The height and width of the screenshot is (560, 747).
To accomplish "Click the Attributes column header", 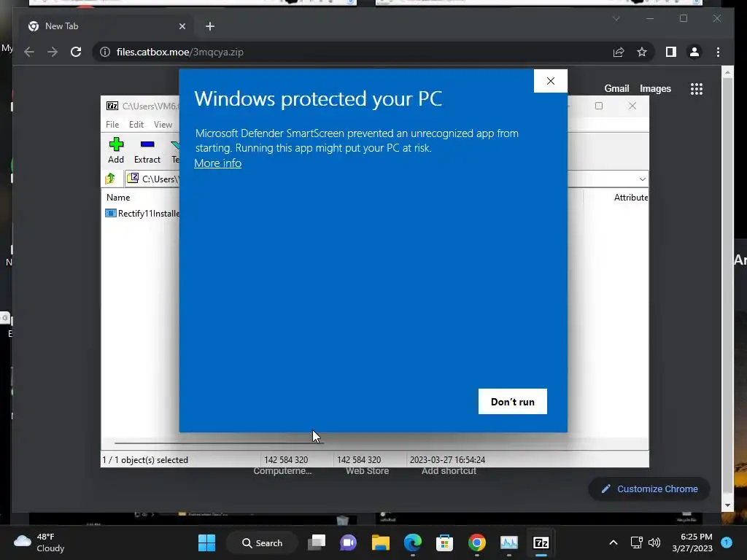I will pos(630,197).
